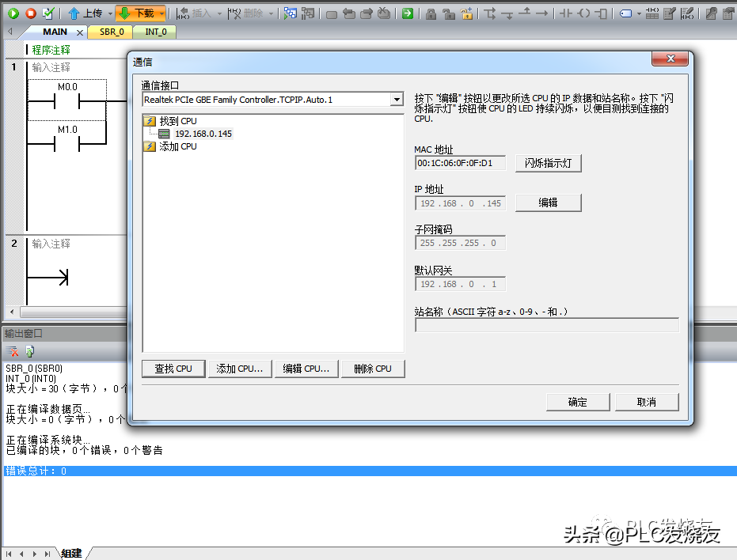This screenshot has width=737, height=560.
Task: Click the 站名称 (station name) input field
Action: [x=546, y=325]
